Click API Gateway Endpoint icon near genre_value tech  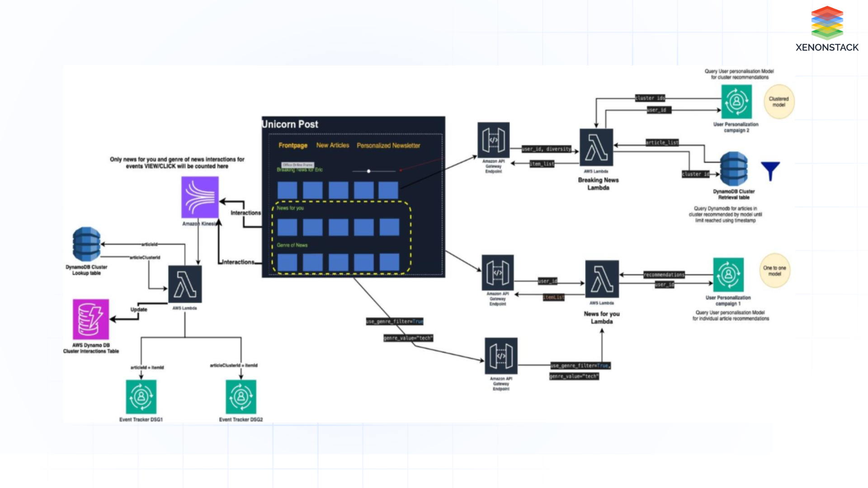(501, 356)
